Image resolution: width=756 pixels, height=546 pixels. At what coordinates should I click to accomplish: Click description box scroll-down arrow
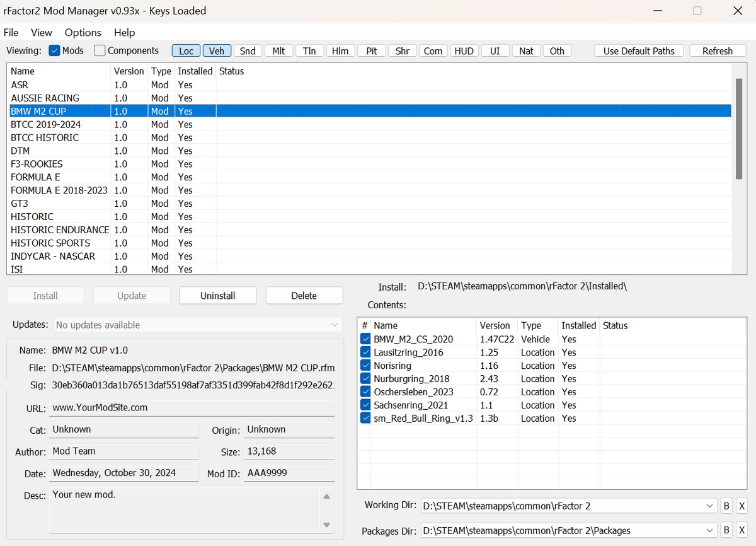(x=326, y=525)
